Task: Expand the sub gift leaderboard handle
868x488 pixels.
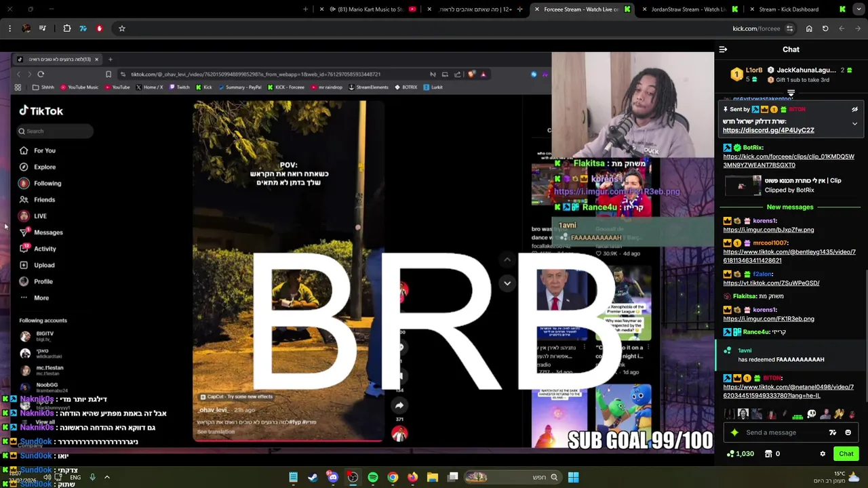Action: click(791, 93)
